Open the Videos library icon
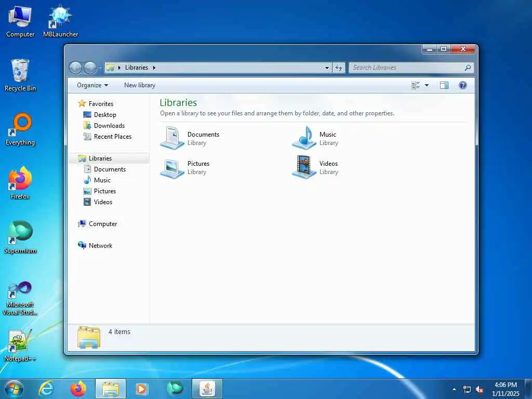Image resolution: width=532 pixels, height=399 pixels. (304, 167)
